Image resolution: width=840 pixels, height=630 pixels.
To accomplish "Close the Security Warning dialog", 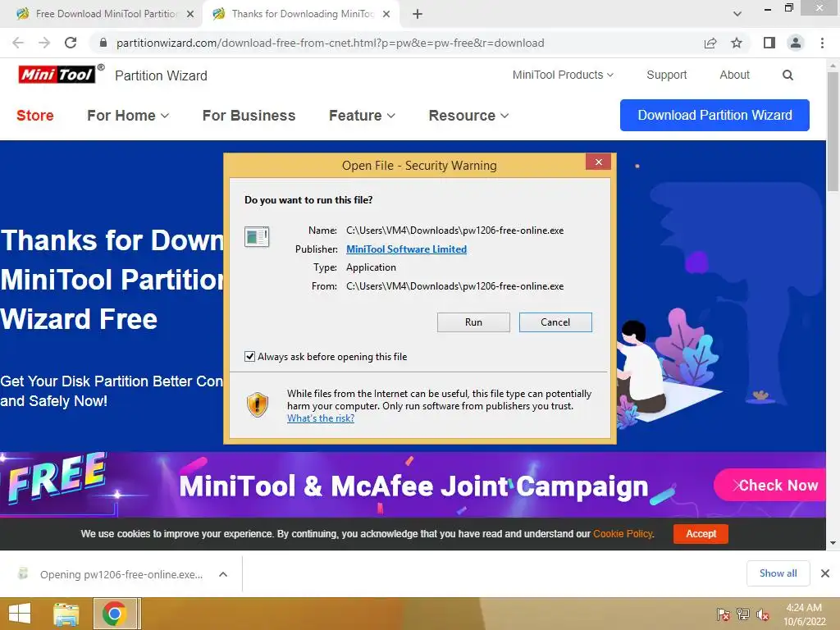I will [x=598, y=162].
